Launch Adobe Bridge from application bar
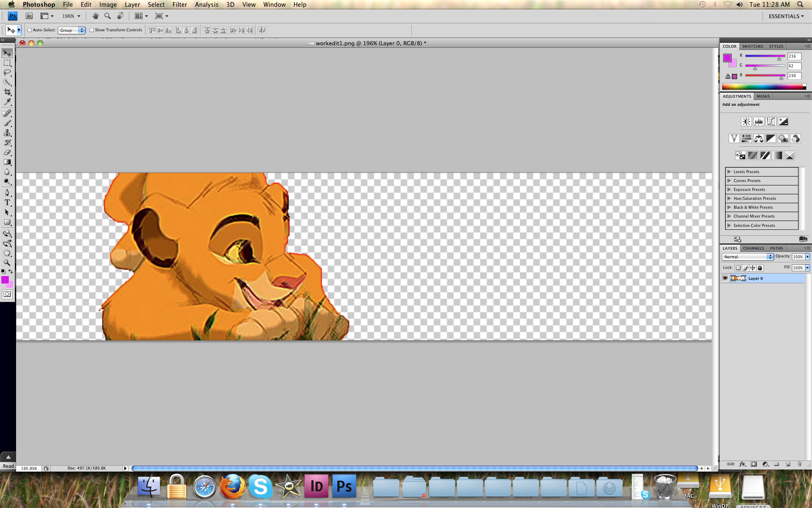This screenshot has height=508, width=812. click(29, 16)
